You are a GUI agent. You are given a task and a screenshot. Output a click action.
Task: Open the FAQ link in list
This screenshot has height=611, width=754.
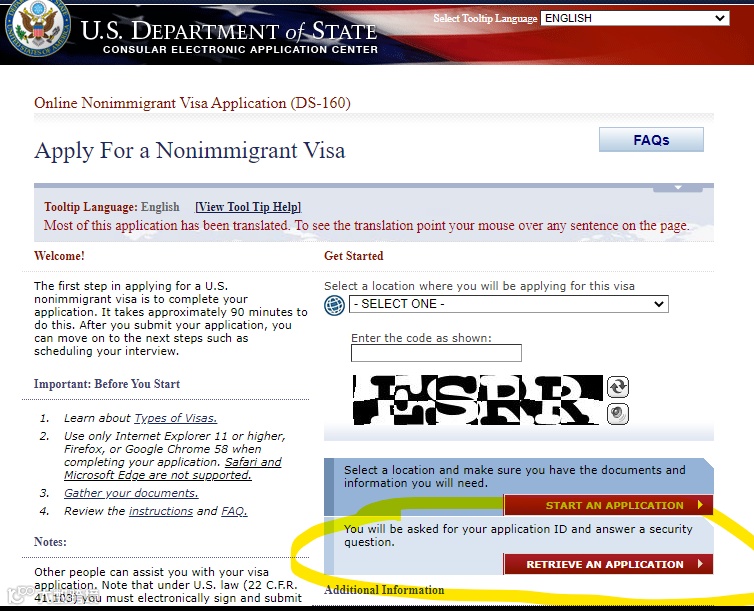pos(234,511)
